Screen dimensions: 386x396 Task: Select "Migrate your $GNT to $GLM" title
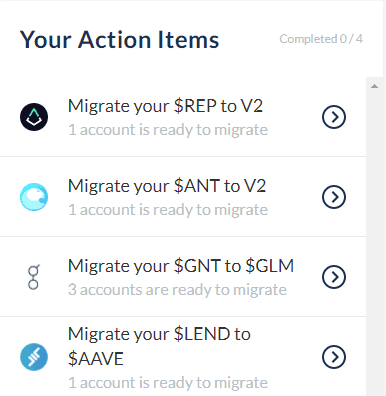[x=181, y=266]
